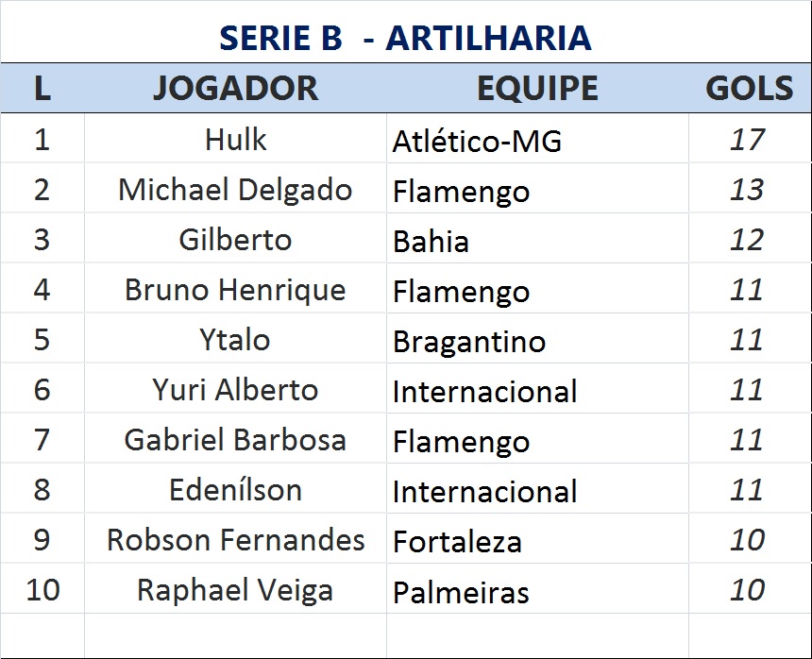Click the Michael Delgado player cell

click(x=235, y=190)
